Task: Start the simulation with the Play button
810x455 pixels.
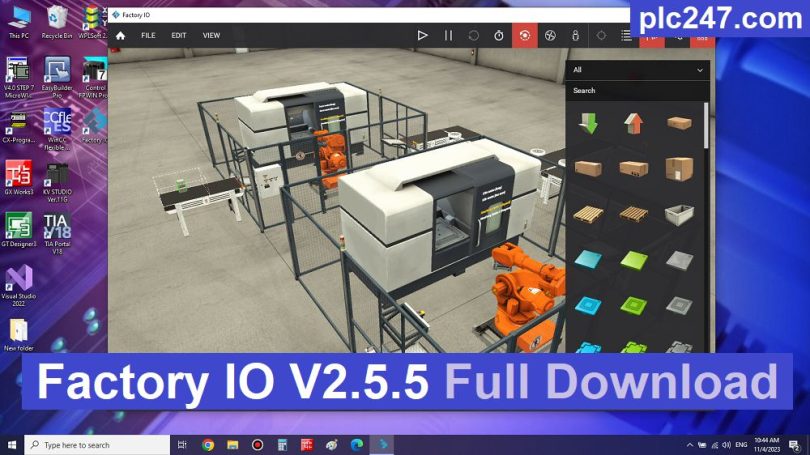Action: coord(422,36)
